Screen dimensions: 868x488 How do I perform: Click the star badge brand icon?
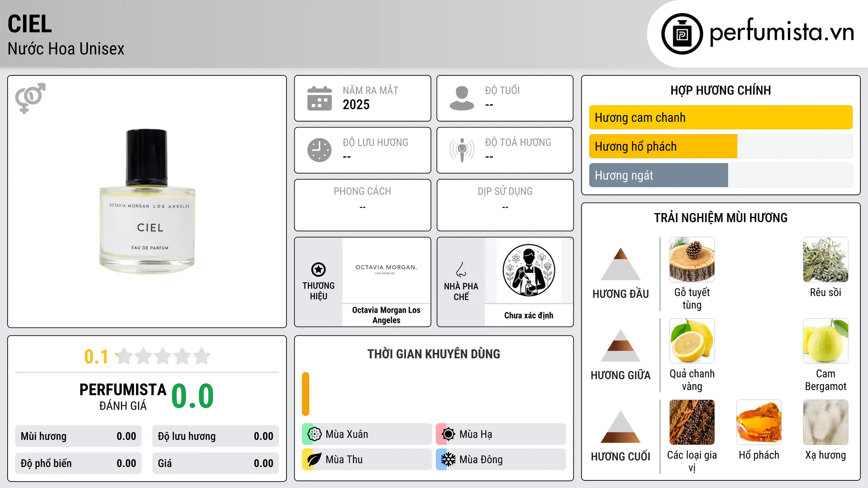point(319,269)
